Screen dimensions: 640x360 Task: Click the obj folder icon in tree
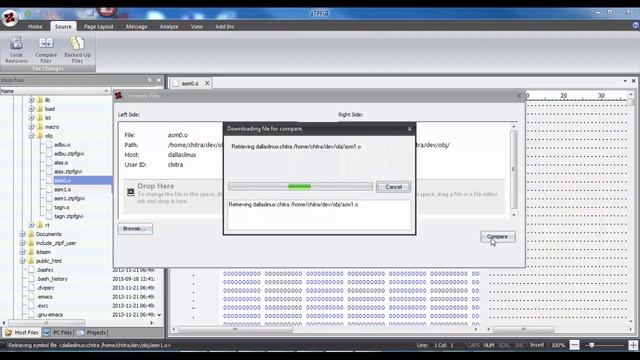40,136
